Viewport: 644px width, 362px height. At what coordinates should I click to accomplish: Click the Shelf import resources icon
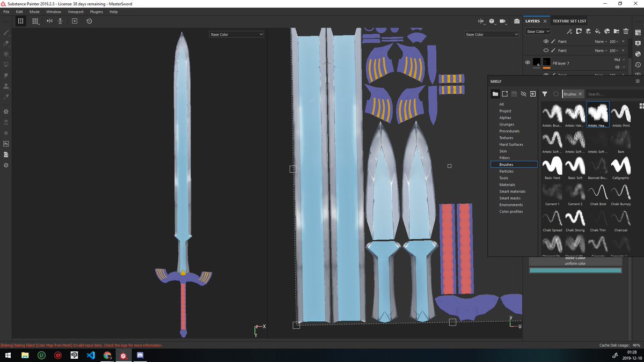[533, 94]
